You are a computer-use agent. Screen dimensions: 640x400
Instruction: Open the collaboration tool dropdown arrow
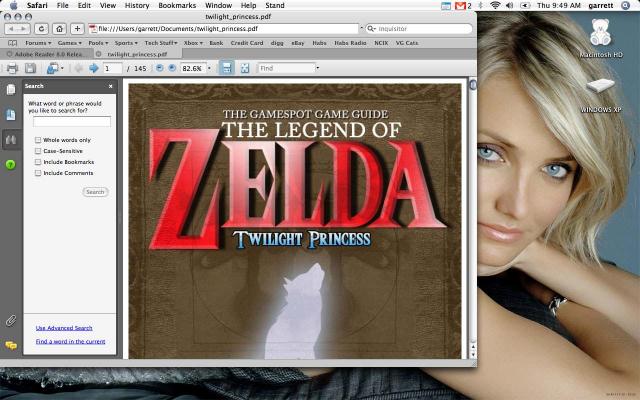62,68
